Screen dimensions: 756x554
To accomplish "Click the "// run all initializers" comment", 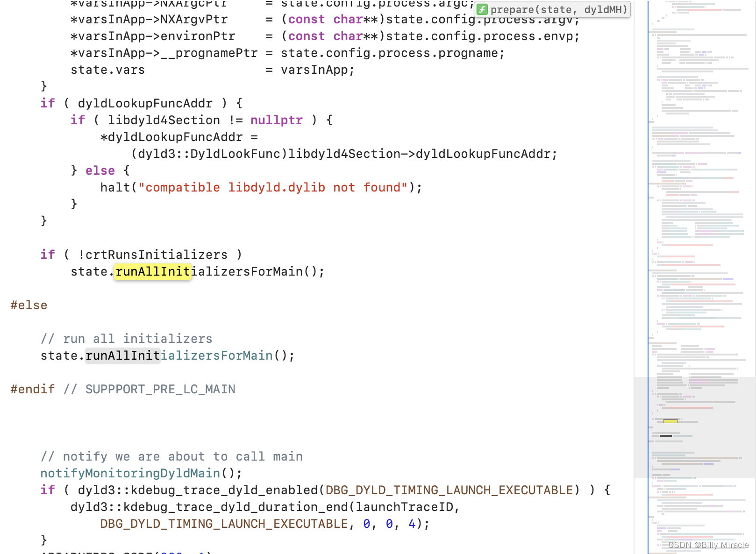I will pyautogui.click(x=126, y=339).
